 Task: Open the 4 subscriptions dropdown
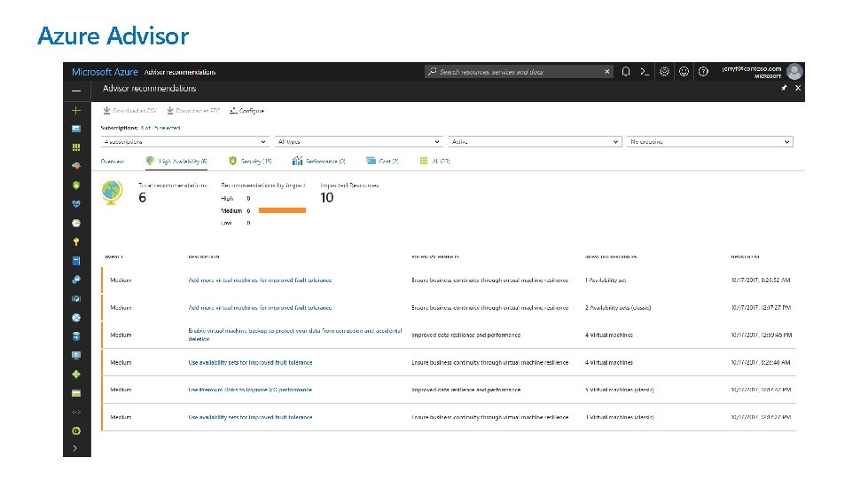point(185,142)
